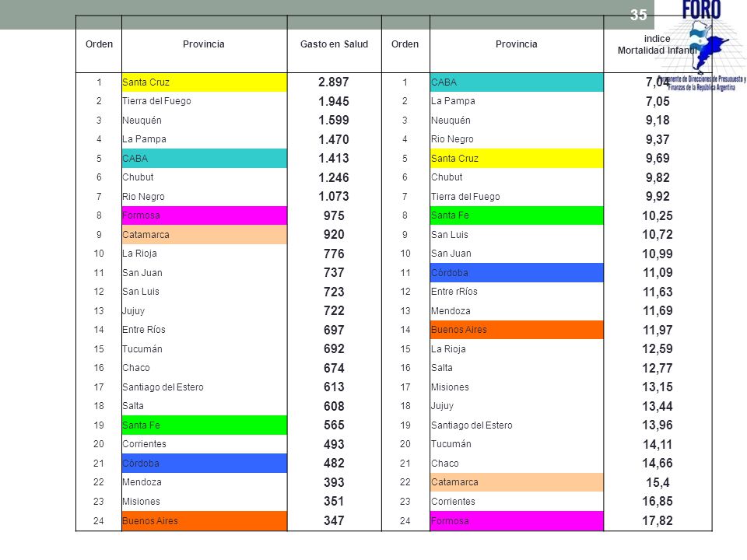Click value 723 for San Luis
This screenshot has height=560, width=747.
334,292
